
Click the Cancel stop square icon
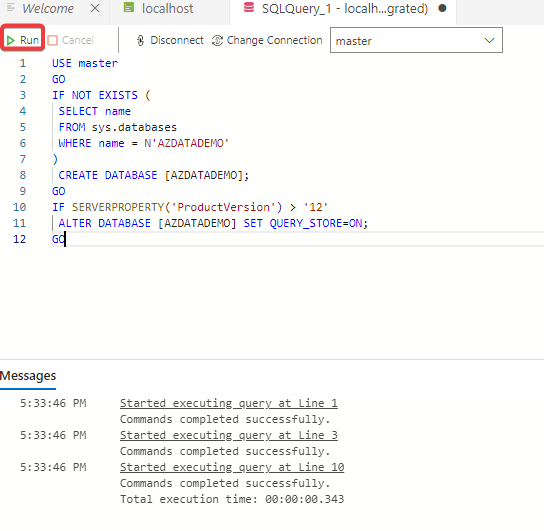tap(53, 41)
